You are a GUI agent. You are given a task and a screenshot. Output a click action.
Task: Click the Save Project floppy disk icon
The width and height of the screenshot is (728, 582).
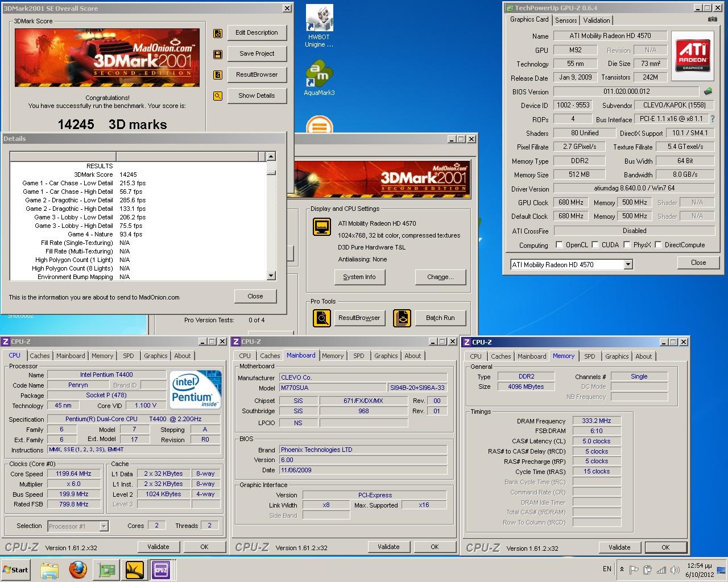(218, 54)
